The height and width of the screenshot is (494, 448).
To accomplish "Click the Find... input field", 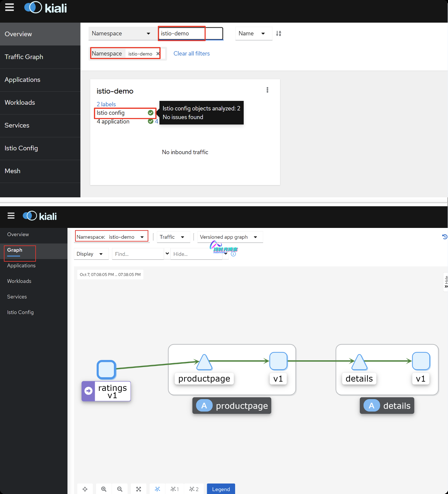I will pos(138,254).
